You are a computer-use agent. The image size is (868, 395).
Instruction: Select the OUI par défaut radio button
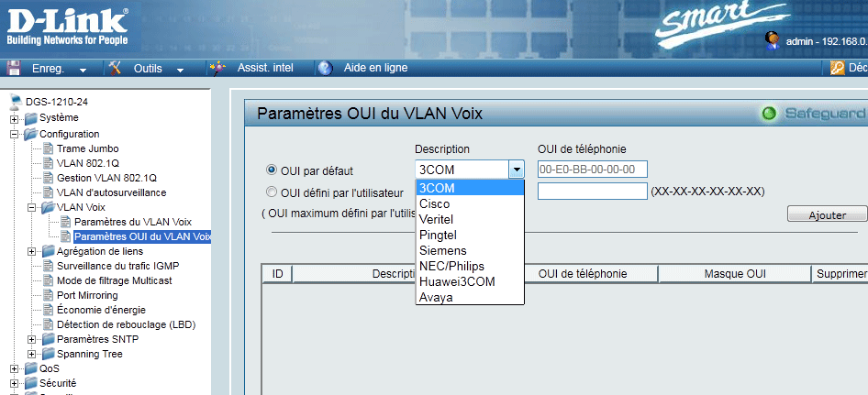[x=272, y=170]
